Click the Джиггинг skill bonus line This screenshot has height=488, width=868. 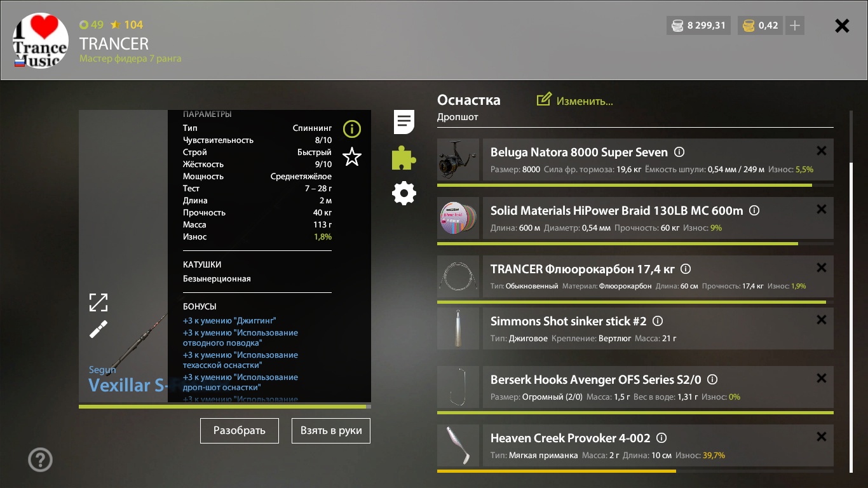point(229,321)
